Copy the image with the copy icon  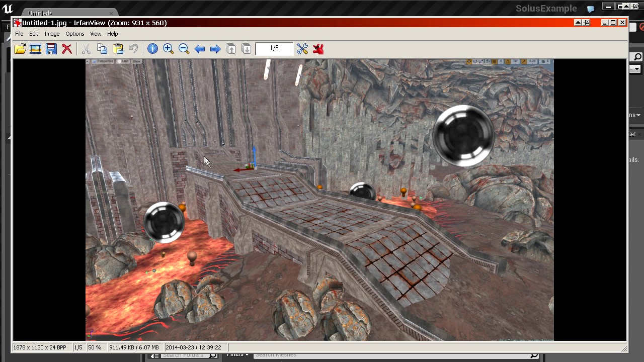(102, 49)
